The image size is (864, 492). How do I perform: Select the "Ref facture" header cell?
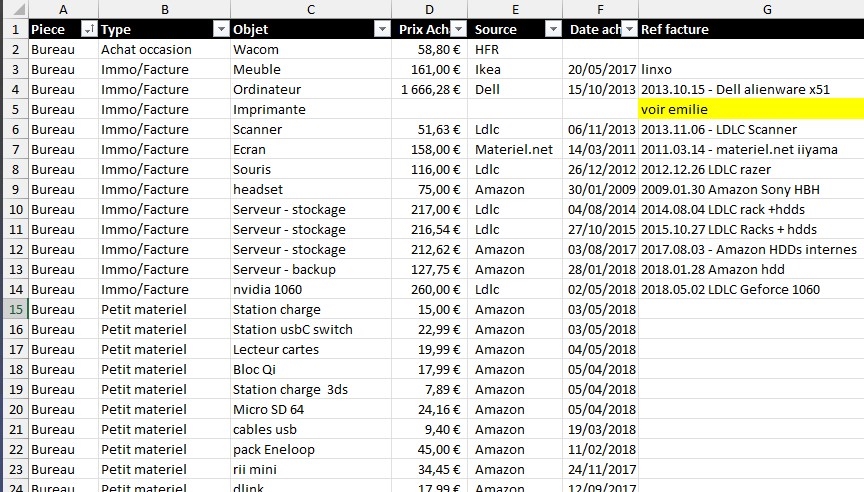coord(750,29)
